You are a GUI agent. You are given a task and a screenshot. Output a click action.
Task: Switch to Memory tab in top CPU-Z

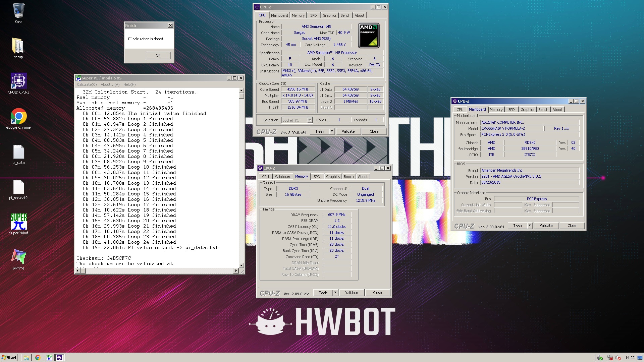pos(298,15)
